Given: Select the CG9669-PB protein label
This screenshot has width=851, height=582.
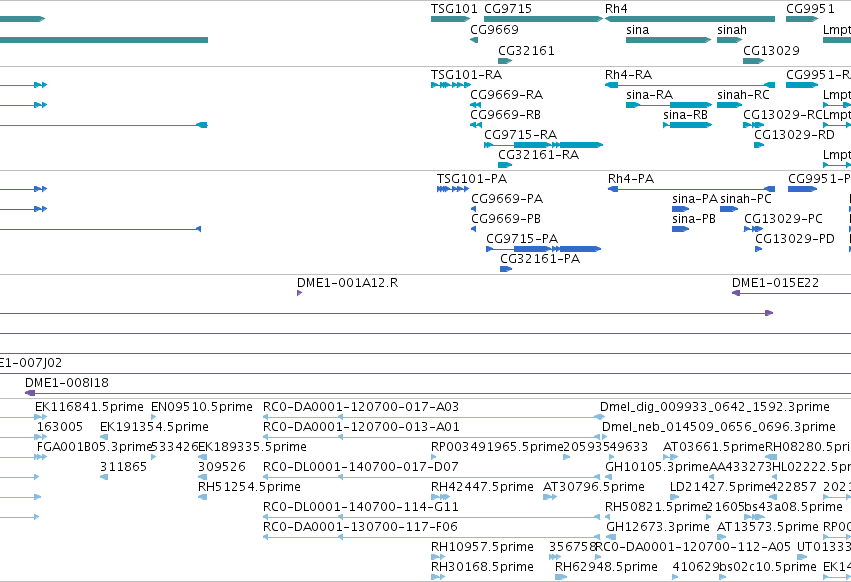Looking at the screenshot, I should click(506, 219).
